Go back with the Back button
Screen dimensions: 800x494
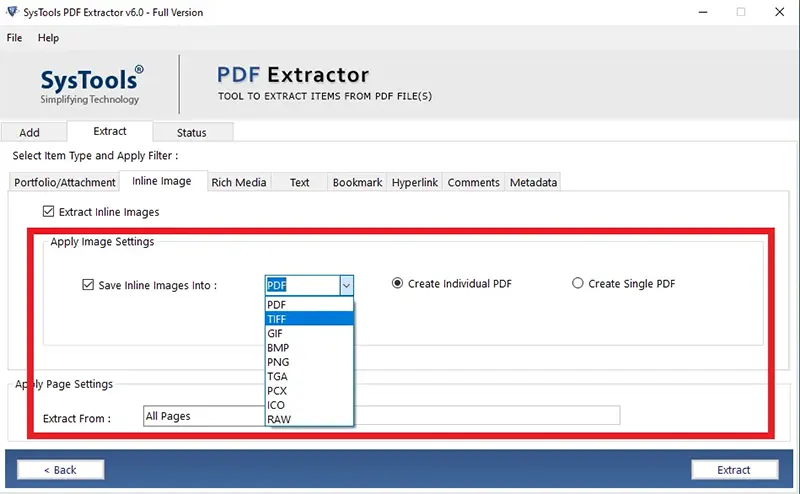(x=61, y=470)
